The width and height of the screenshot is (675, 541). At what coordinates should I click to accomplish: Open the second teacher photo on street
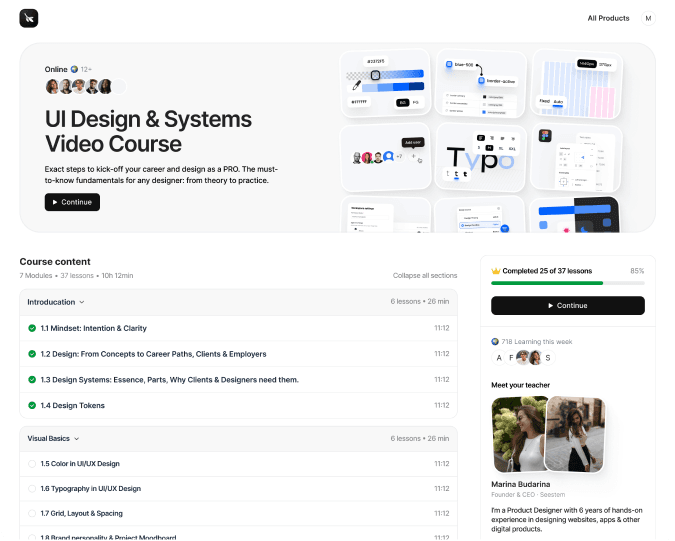575,434
